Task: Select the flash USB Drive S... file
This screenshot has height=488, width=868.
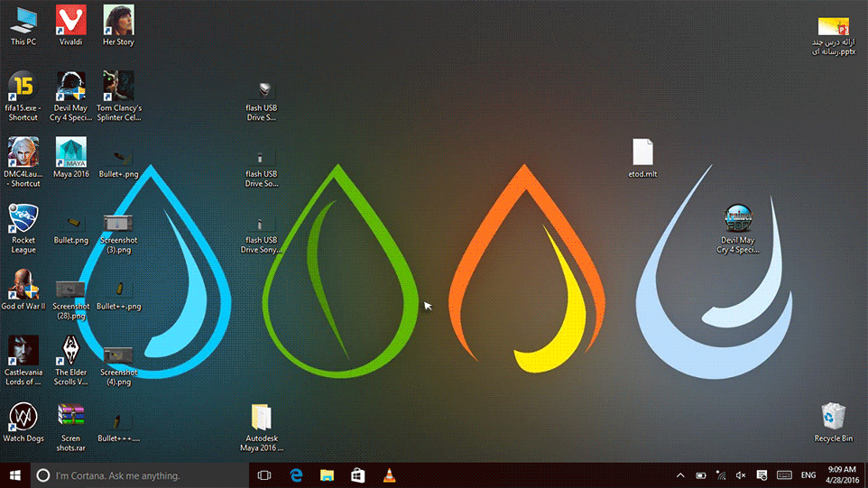Action: (262, 101)
